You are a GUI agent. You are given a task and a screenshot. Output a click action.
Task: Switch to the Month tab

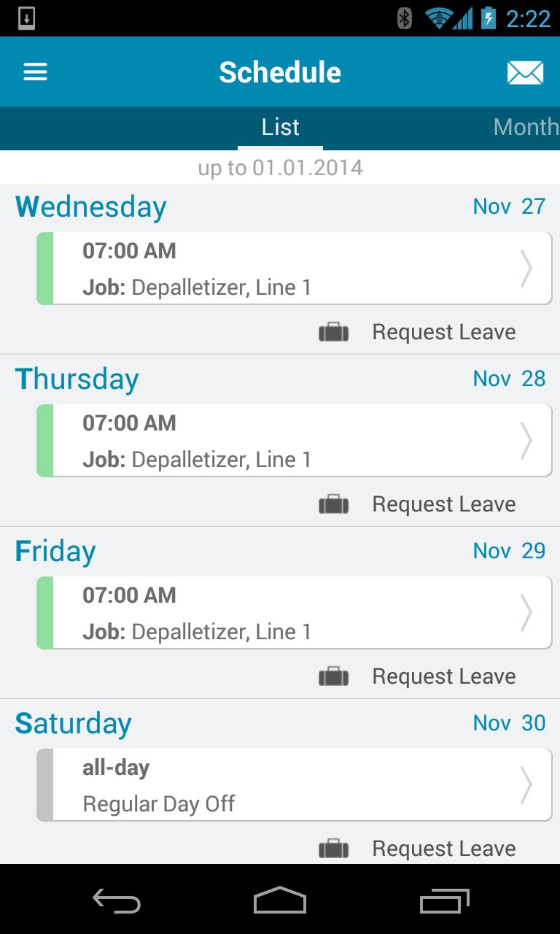tap(526, 127)
